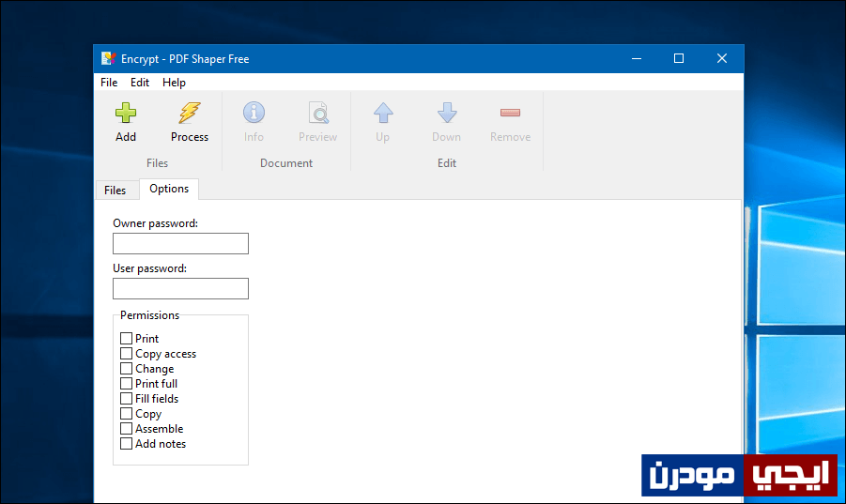
Task: Open the File menu
Action: [109, 83]
